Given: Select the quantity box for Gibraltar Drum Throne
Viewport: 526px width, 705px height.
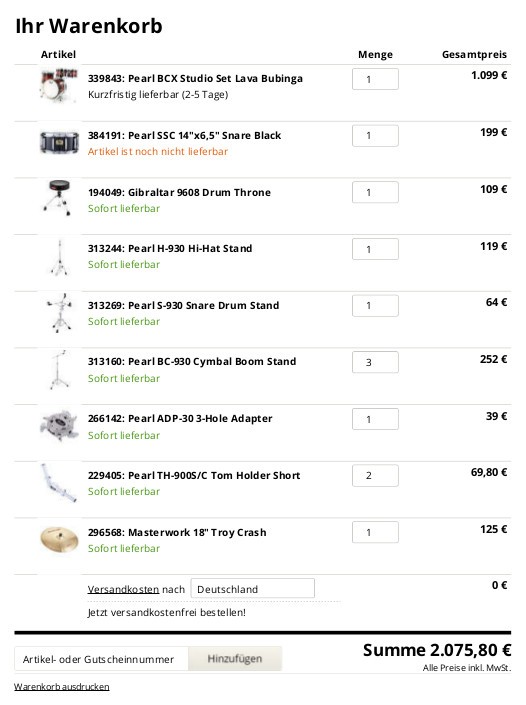Looking at the screenshot, I should 375,192.
